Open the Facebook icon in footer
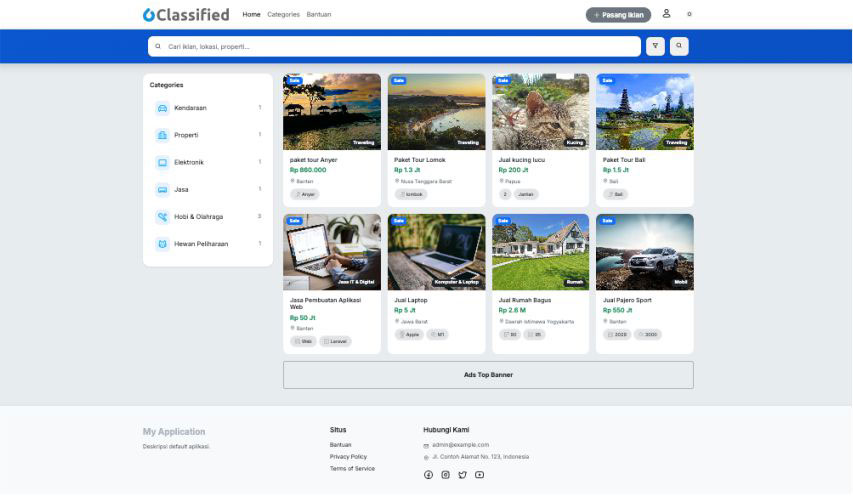Screen dimensions: 853x497 tap(429, 475)
